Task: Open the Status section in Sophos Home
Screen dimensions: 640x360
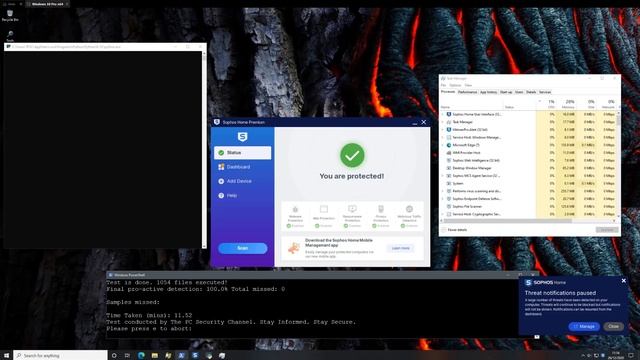Action: coord(242,153)
